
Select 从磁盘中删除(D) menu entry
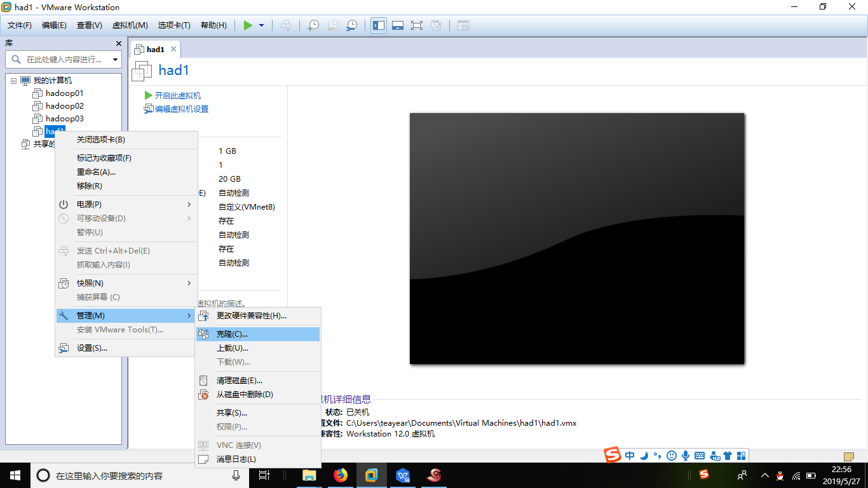(x=258, y=395)
